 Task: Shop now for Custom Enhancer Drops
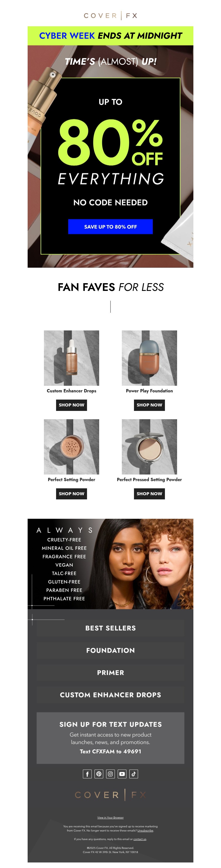tap(71, 405)
